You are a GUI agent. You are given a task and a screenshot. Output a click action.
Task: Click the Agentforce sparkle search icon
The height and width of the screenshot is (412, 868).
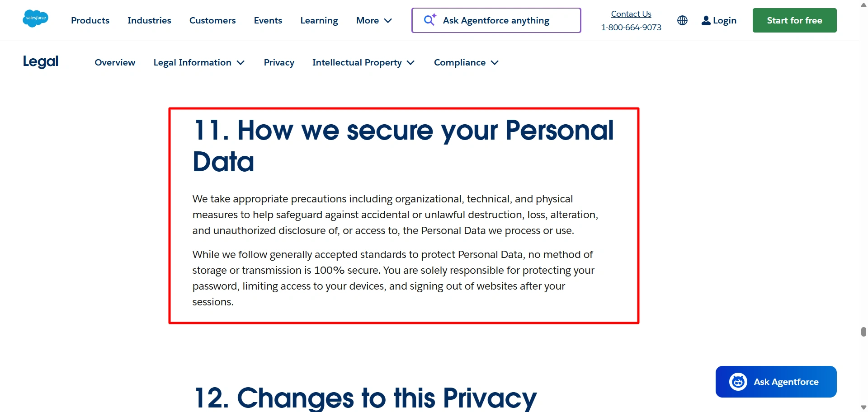point(429,20)
